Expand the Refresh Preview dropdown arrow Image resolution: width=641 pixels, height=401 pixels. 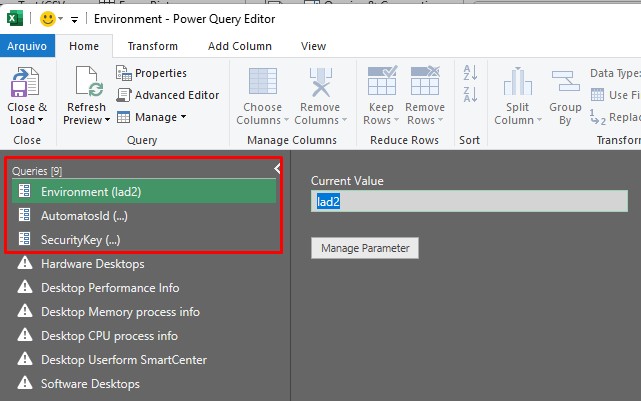[107, 120]
